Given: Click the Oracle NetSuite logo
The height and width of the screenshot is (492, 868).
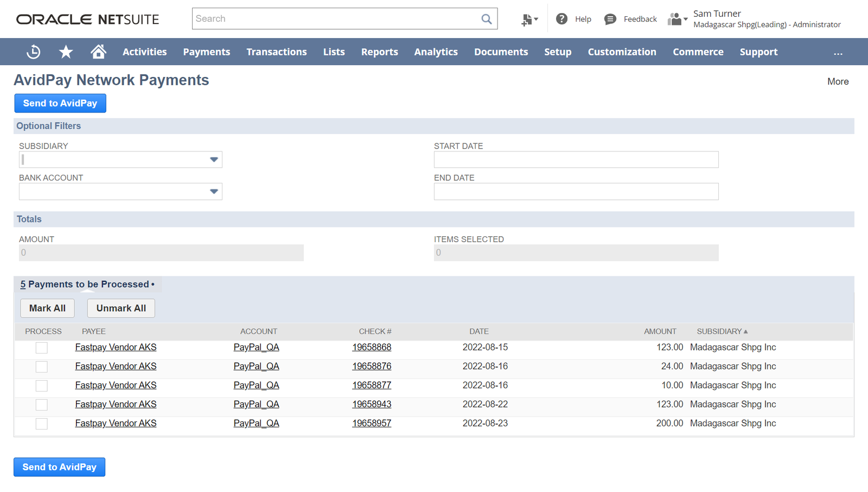Looking at the screenshot, I should pos(87,20).
